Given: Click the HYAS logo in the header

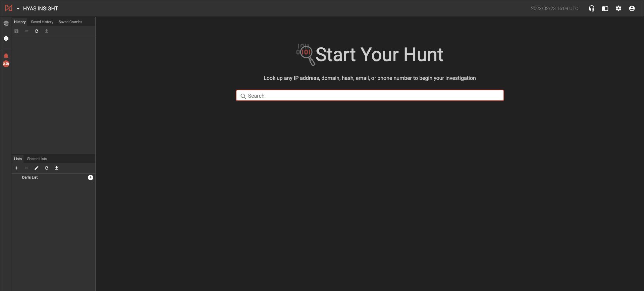Looking at the screenshot, I should tap(9, 8).
